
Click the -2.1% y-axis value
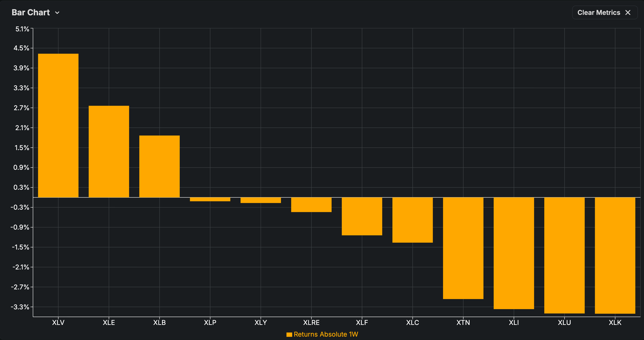click(x=21, y=267)
